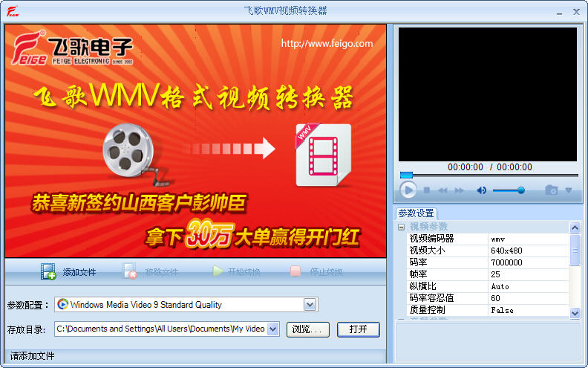Click the fast-forward button in player
588x368 pixels.
click(459, 190)
